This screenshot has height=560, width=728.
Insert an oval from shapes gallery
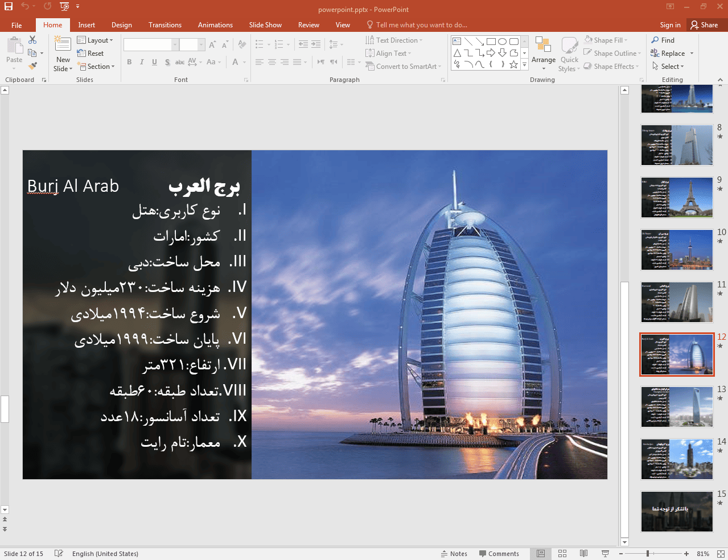[x=502, y=42]
